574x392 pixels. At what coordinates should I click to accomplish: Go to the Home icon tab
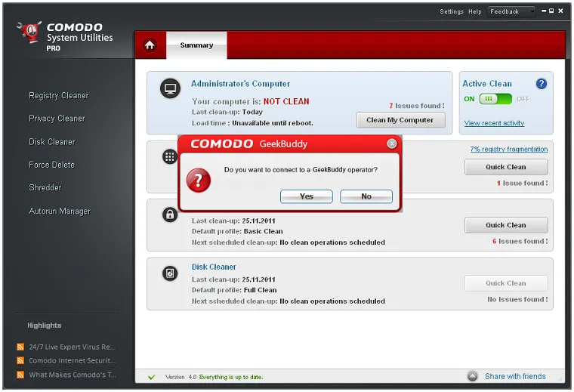(x=150, y=45)
